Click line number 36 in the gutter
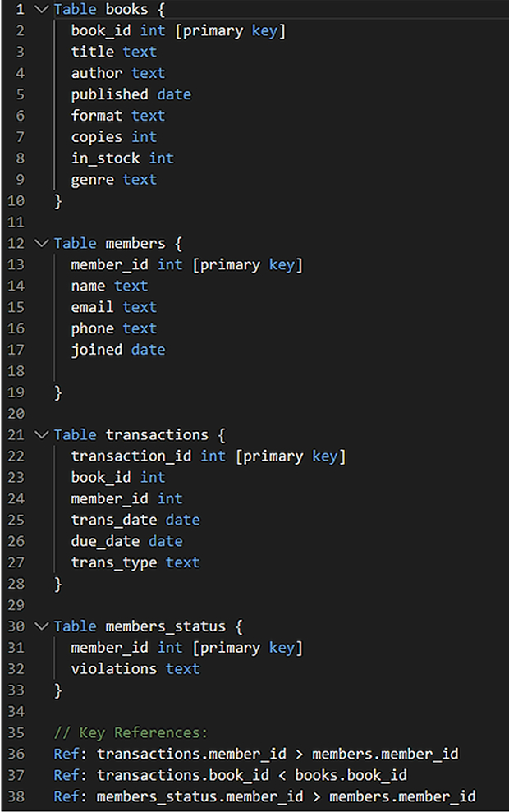This screenshot has width=509, height=812. pyautogui.click(x=17, y=754)
